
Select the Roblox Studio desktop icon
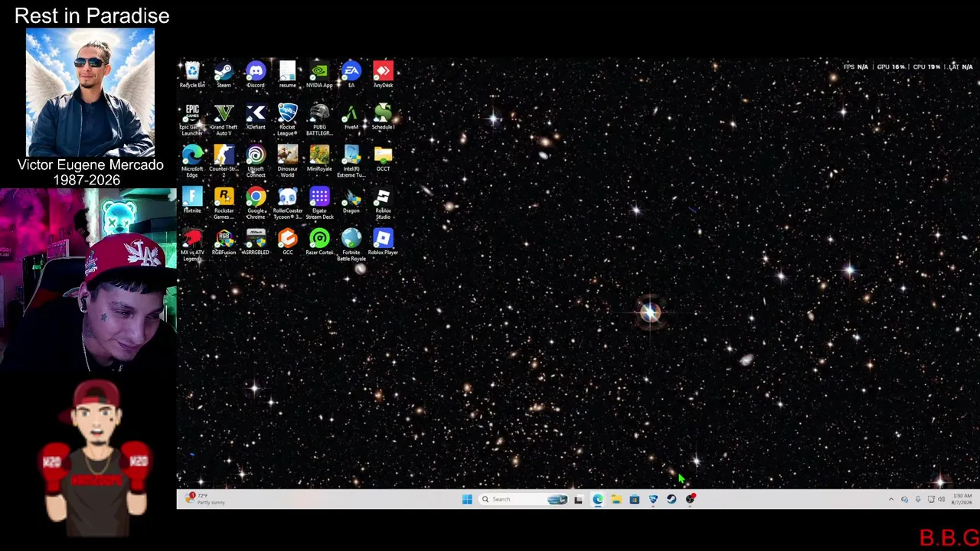pos(383,204)
